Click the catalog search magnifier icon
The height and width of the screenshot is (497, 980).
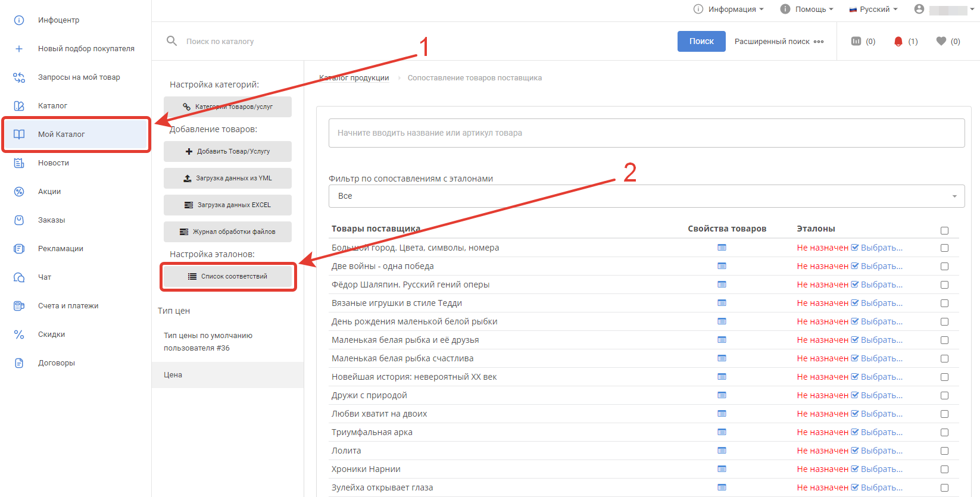click(171, 41)
